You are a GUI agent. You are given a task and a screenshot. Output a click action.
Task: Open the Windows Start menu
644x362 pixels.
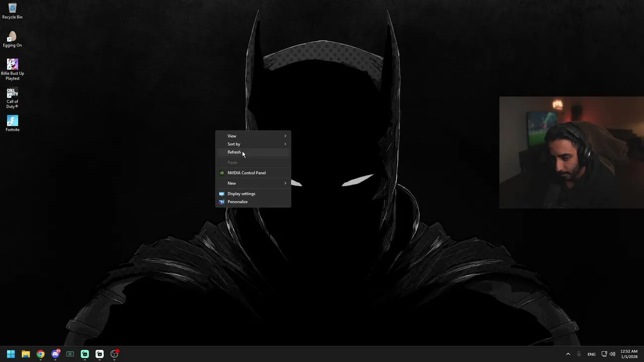[11, 354]
